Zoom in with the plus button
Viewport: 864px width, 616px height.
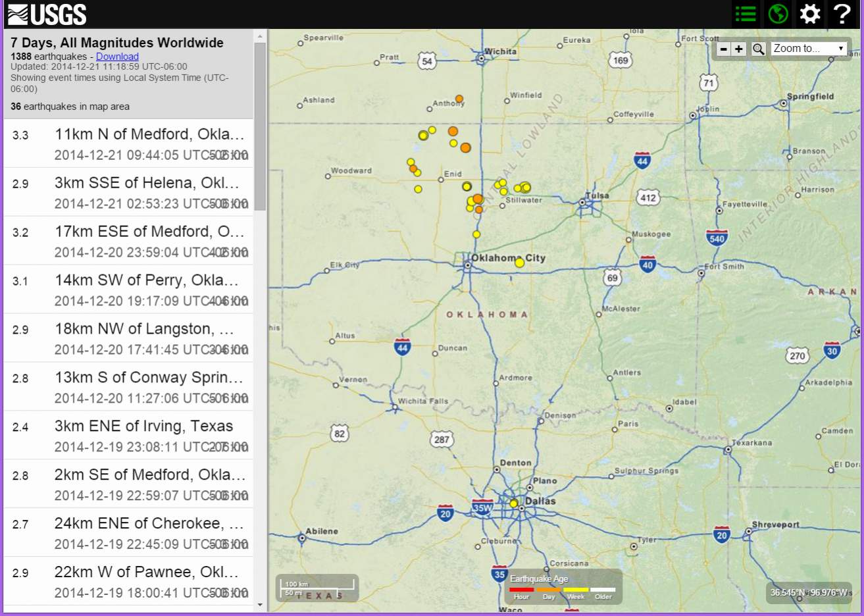pyautogui.click(x=739, y=49)
